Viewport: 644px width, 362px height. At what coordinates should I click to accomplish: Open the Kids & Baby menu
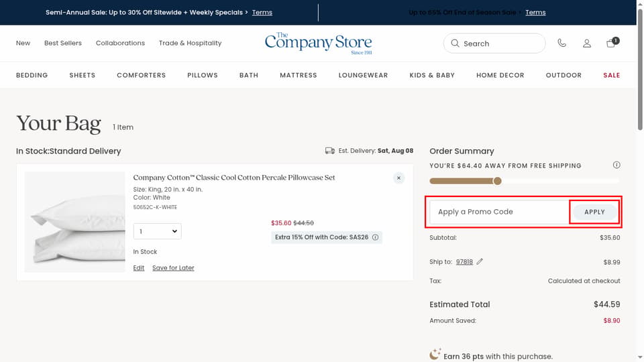[x=432, y=75]
